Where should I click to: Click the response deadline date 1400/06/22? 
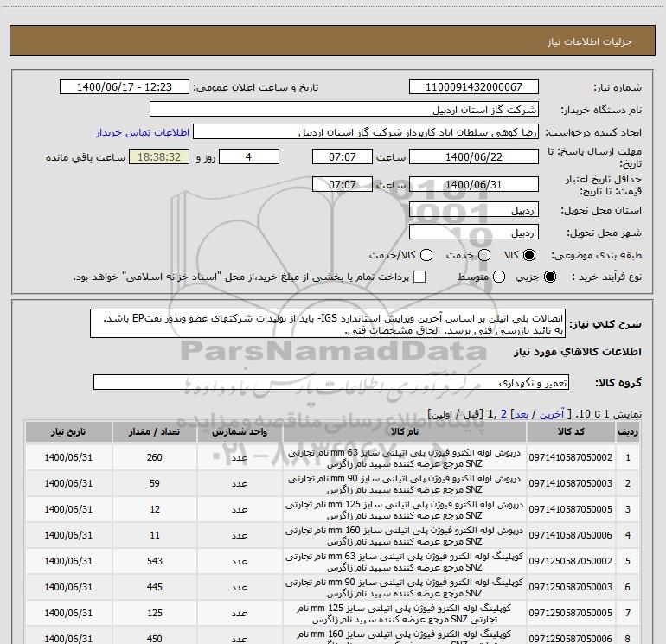(474, 156)
